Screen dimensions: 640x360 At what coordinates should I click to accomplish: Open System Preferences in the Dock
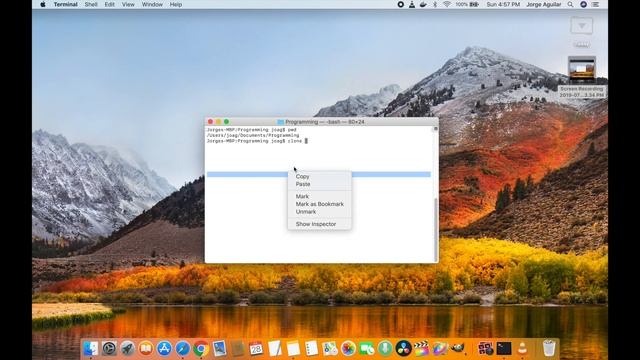109,348
